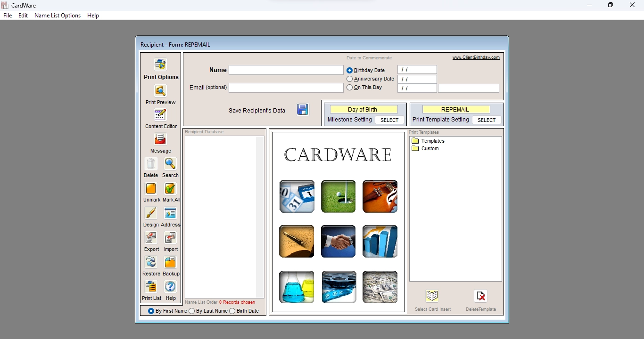Click SELECT for Print Template Setting
Image resolution: width=644 pixels, height=339 pixels.
[x=487, y=120]
